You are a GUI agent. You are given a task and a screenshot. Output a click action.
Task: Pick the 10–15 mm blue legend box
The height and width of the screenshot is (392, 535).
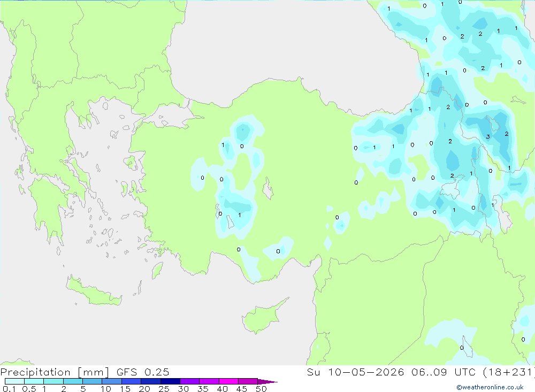pos(112,381)
